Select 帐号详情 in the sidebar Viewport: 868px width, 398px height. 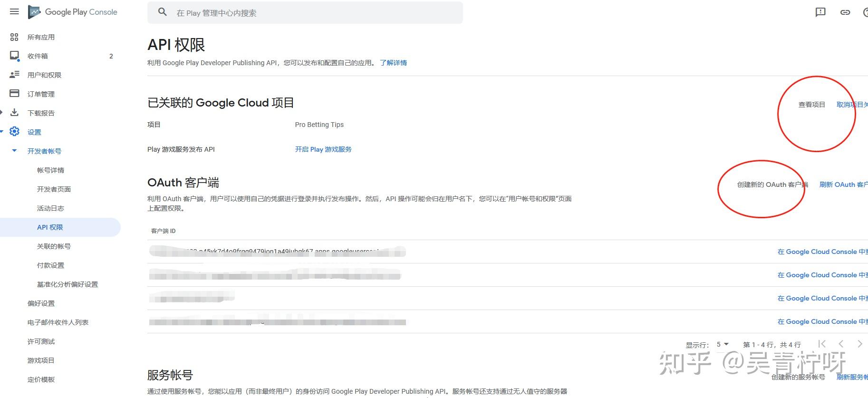[x=50, y=170]
